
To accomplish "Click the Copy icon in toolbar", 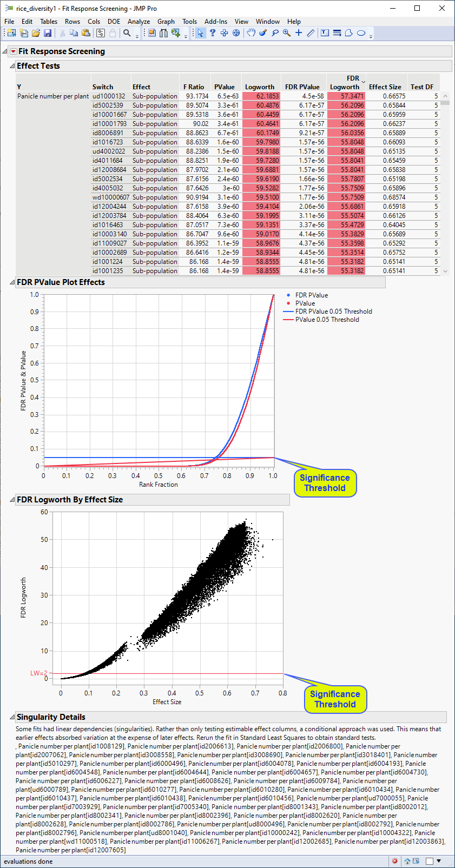I will 74,33.
